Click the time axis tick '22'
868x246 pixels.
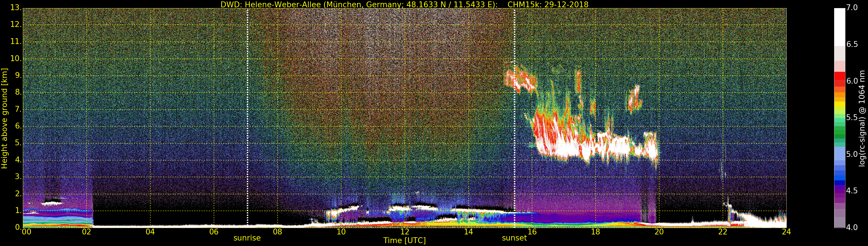[723, 232]
